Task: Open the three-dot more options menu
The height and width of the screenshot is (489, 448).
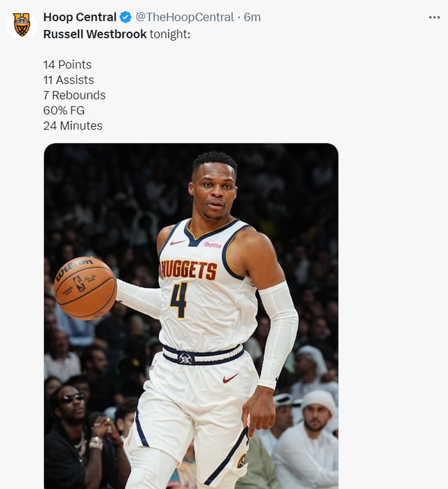Action: [434, 18]
